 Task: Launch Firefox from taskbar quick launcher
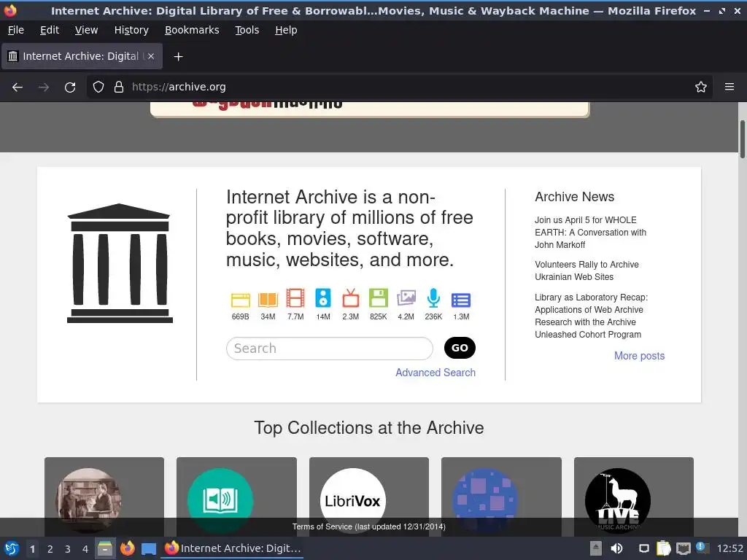127,548
